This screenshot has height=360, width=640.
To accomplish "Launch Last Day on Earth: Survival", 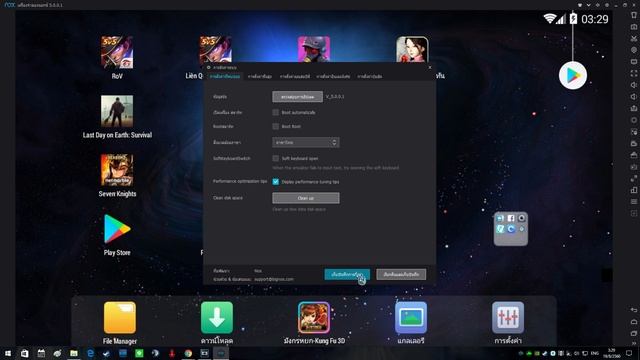I will pyautogui.click(x=117, y=111).
